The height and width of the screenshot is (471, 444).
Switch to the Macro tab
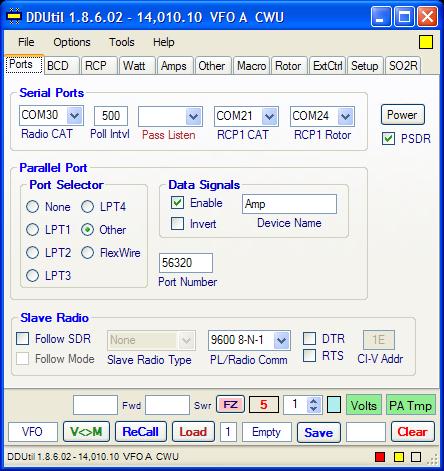[x=252, y=66]
